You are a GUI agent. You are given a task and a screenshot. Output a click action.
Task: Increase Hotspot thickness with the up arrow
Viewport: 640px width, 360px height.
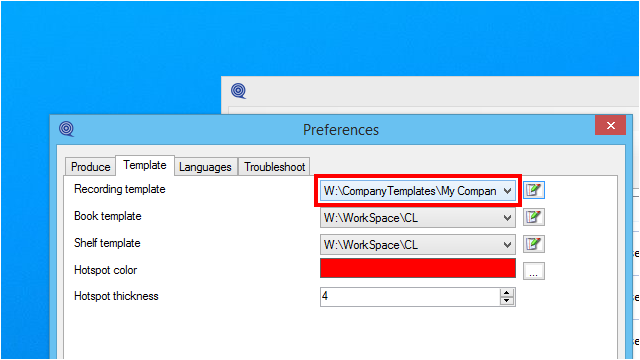click(507, 293)
